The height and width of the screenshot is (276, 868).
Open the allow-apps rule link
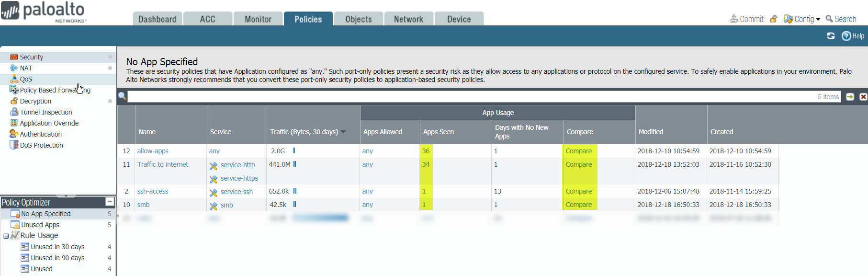pos(153,151)
